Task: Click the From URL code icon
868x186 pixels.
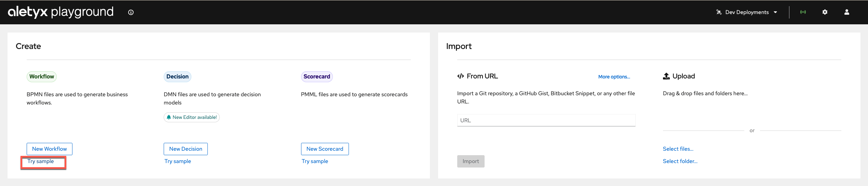Action: [461, 76]
